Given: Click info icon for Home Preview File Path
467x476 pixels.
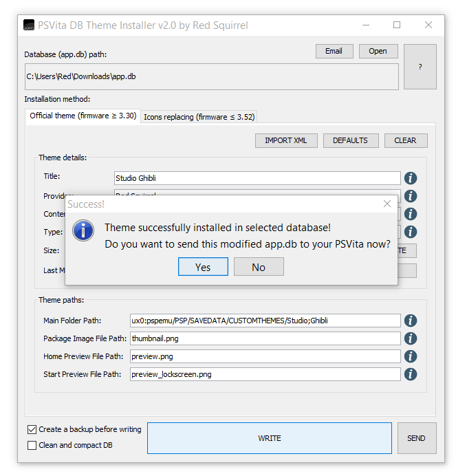Looking at the screenshot, I should coord(411,356).
